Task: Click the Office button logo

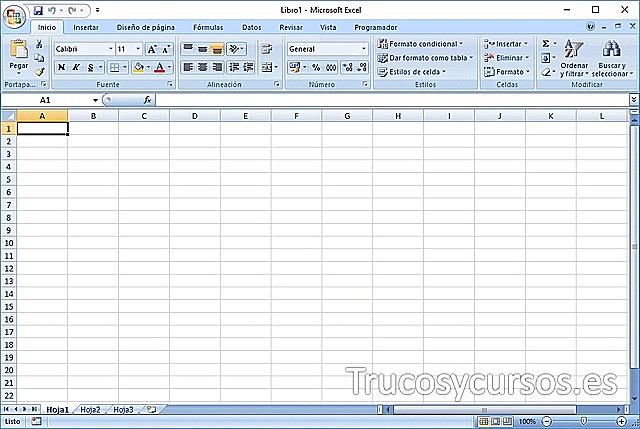Action: tap(14, 17)
